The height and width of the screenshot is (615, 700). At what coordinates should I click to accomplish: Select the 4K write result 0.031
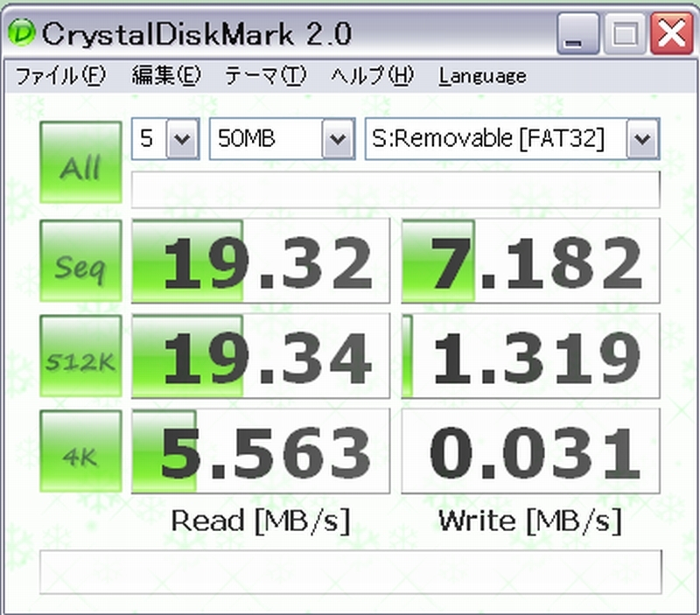click(x=531, y=451)
